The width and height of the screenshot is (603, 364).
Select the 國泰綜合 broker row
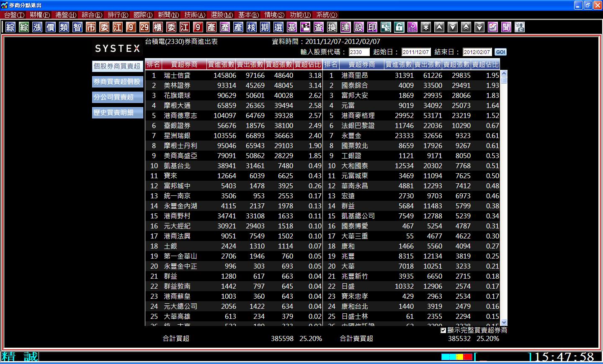[x=412, y=85]
